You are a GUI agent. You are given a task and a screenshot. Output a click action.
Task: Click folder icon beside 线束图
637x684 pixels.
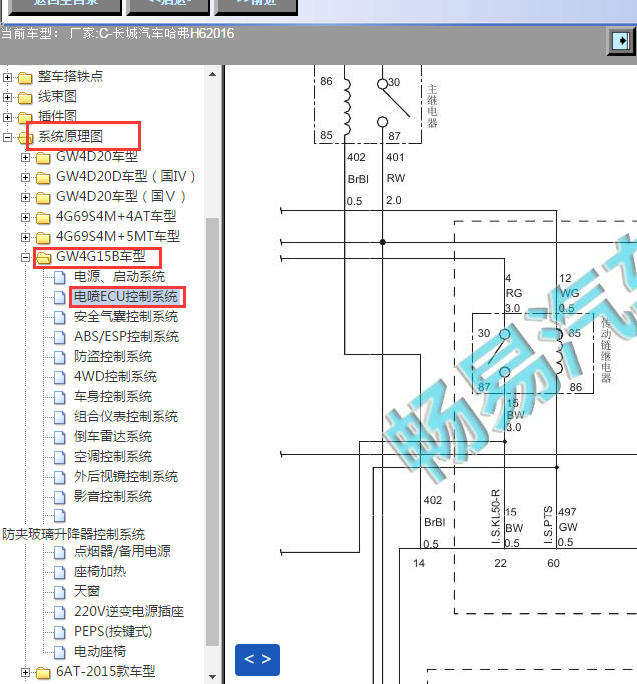point(25,98)
